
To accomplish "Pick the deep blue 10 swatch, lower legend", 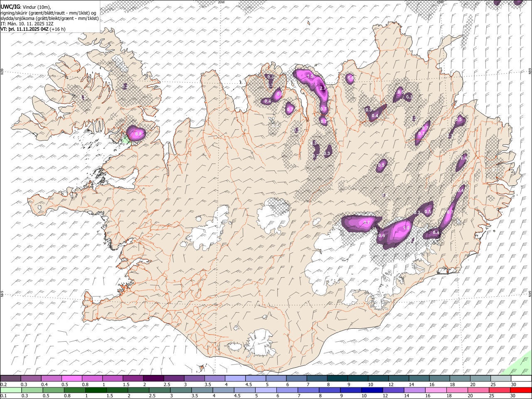I will [x=372, y=390].
